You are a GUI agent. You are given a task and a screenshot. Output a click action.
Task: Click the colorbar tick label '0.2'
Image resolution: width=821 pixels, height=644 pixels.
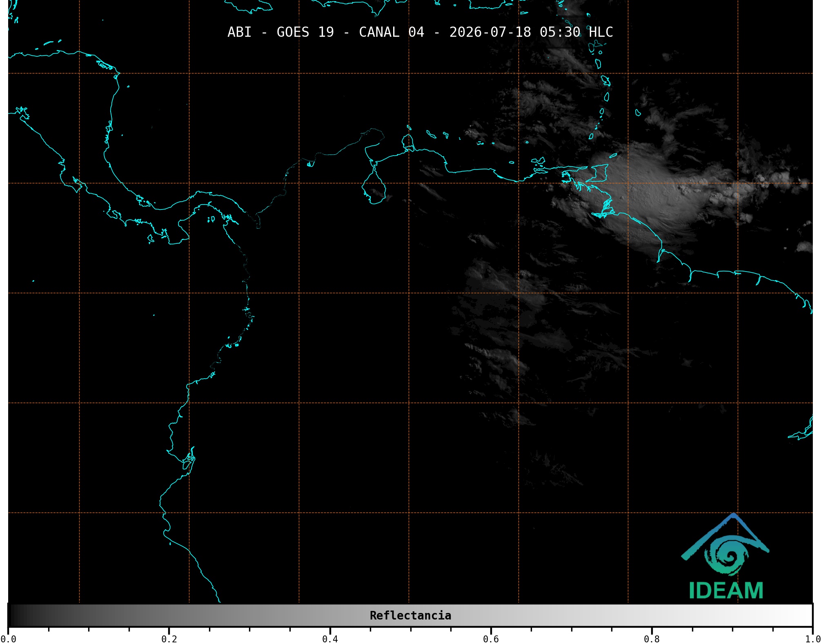[x=169, y=639]
